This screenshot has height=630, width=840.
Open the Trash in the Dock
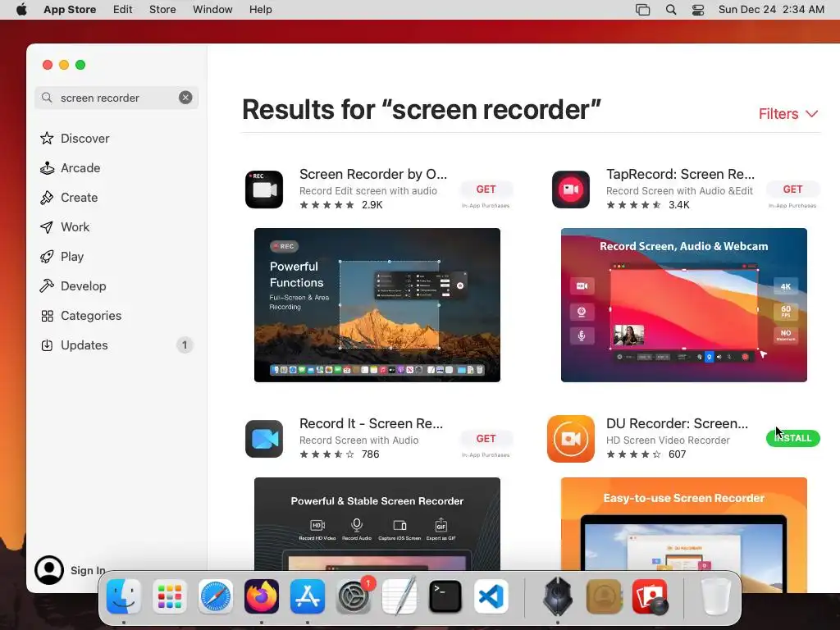pos(715,596)
